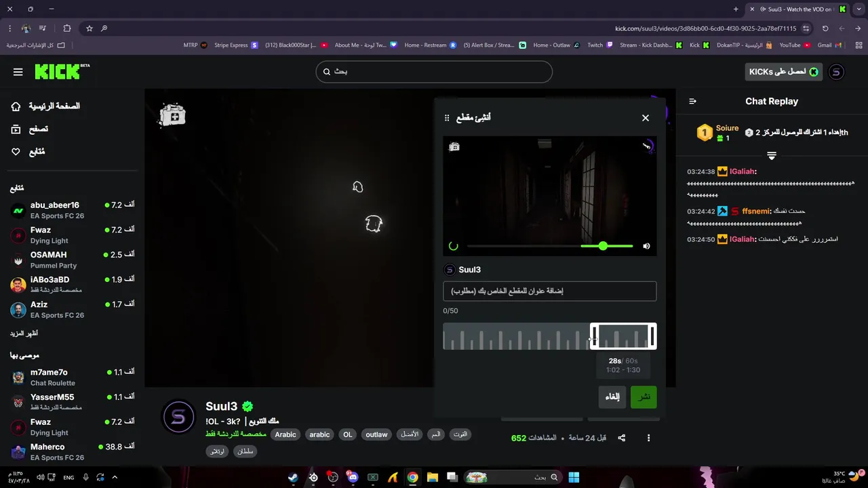This screenshot has width=868, height=488.
Task: Open the Stripe Express bookmark
Action: coord(236,45)
